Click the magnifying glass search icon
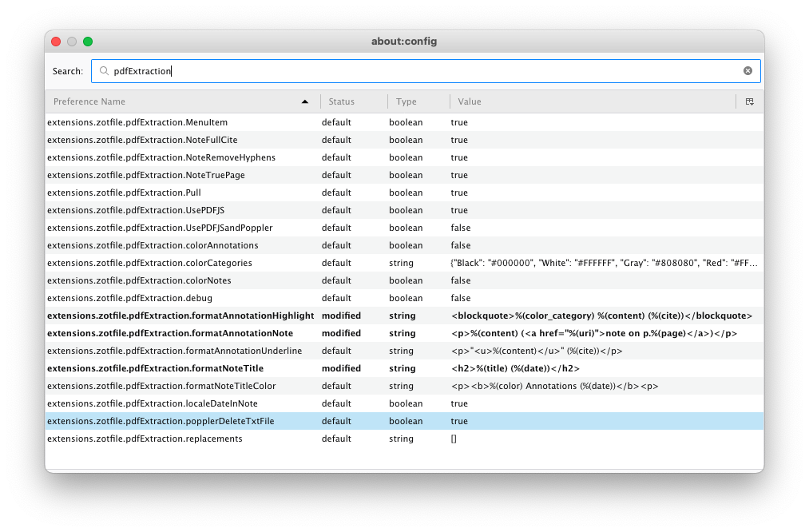Viewport: 809px width, 532px height. click(104, 71)
